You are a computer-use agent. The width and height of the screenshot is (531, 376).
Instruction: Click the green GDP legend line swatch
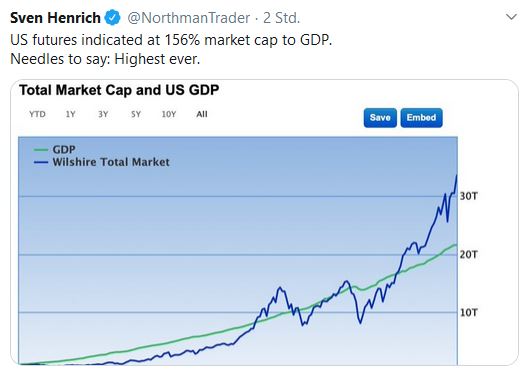point(41,150)
